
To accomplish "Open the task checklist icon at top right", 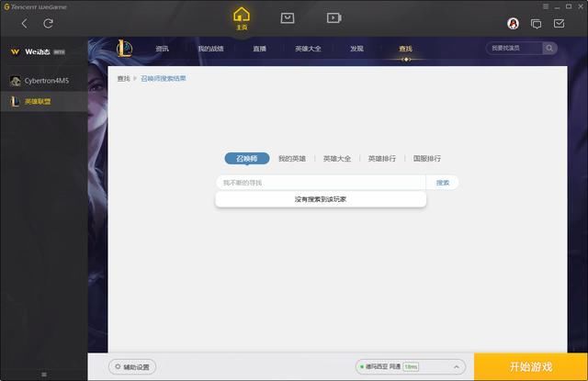I will pyautogui.click(x=559, y=24).
